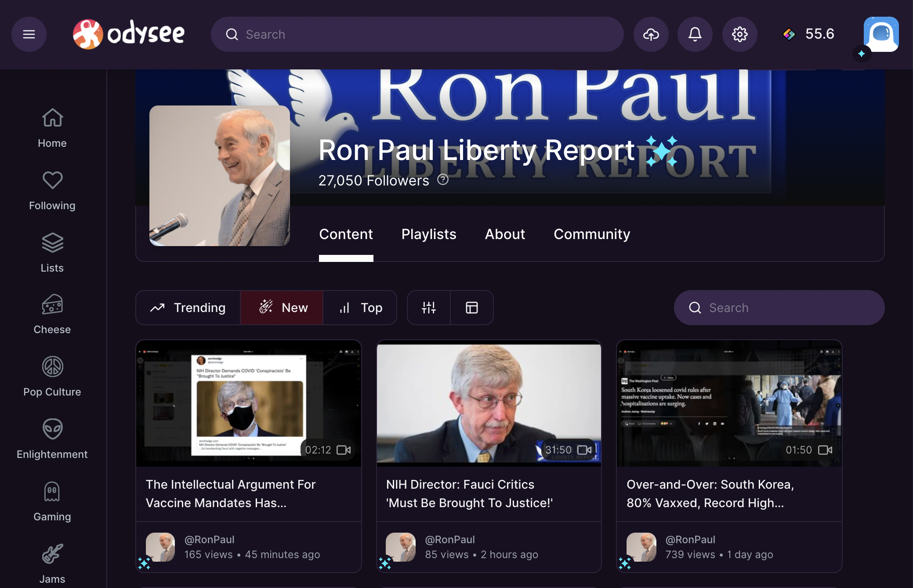Screen dimensions: 913x588
Task: Play the 01:50 South Korea video thumbnail
Action: tap(729, 403)
